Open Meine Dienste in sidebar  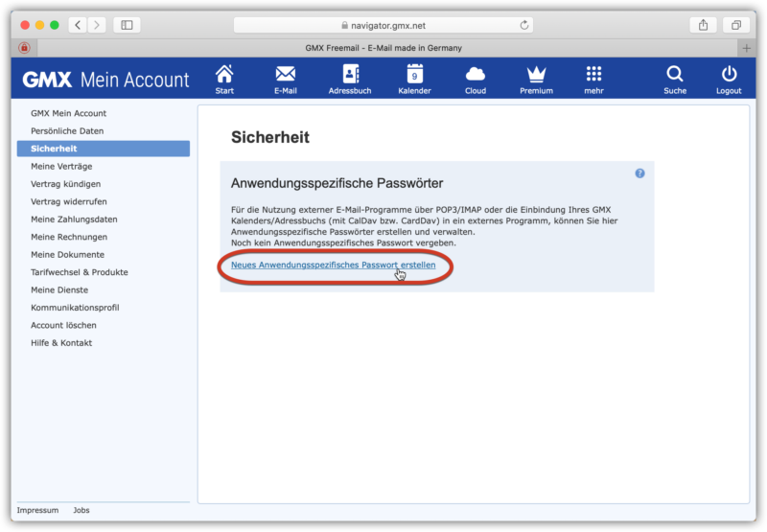tap(59, 289)
